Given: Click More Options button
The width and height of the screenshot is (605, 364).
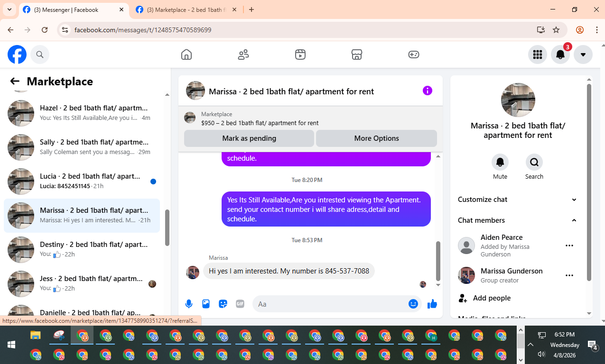Looking at the screenshot, I should [x=376, y=138].
